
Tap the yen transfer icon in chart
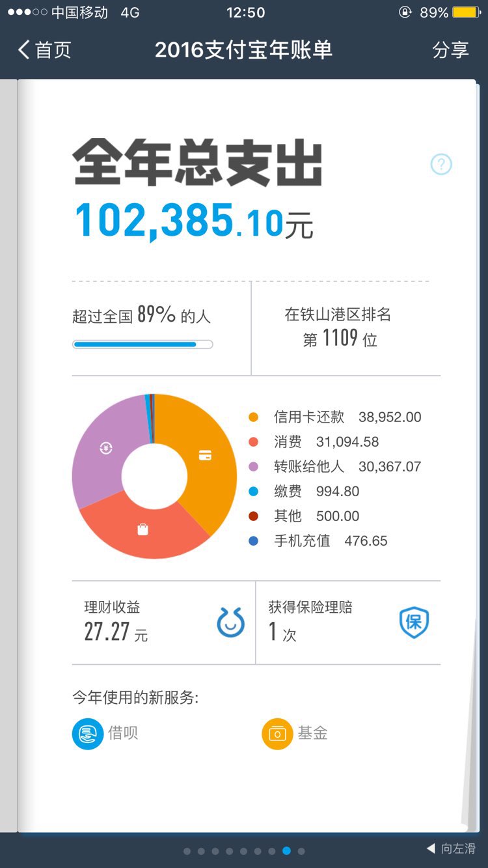(x=106, y=448)
